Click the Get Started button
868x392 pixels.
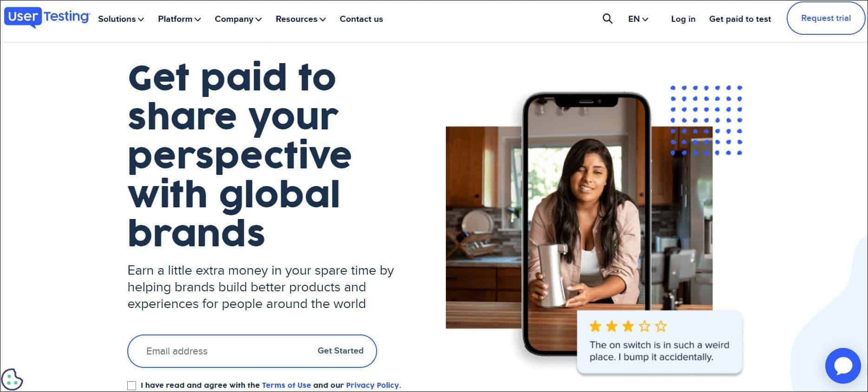click(x=340, y=351)
